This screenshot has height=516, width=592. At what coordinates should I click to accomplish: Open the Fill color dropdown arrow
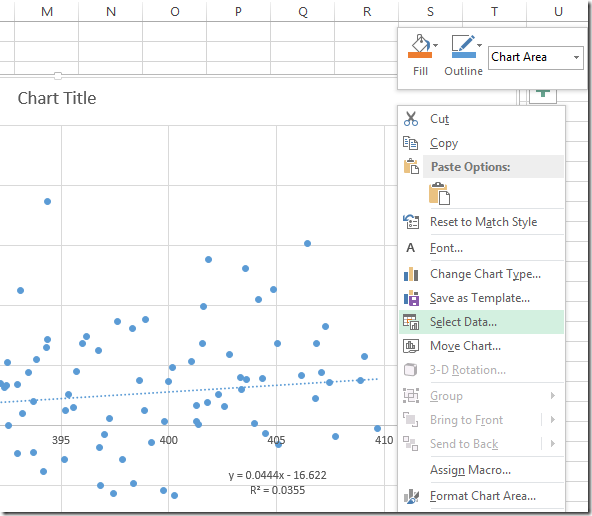tap(436, 45)
